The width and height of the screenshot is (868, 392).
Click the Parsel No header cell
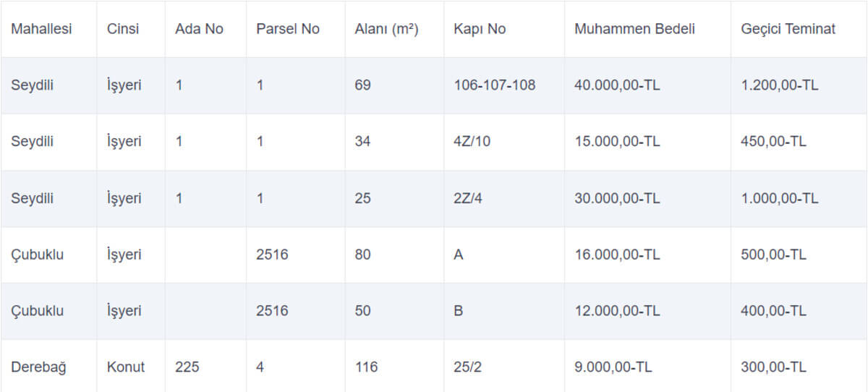[x=295, y=29]
